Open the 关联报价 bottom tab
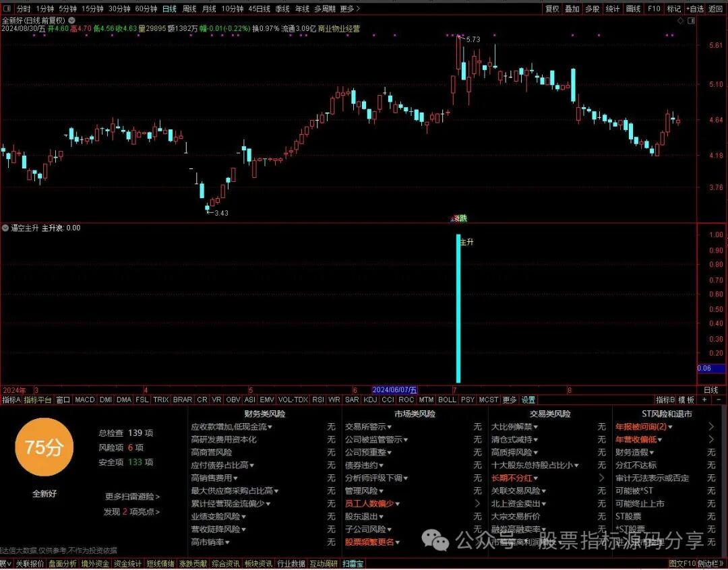This screenshot has width=728, height=570. [30, 564]
